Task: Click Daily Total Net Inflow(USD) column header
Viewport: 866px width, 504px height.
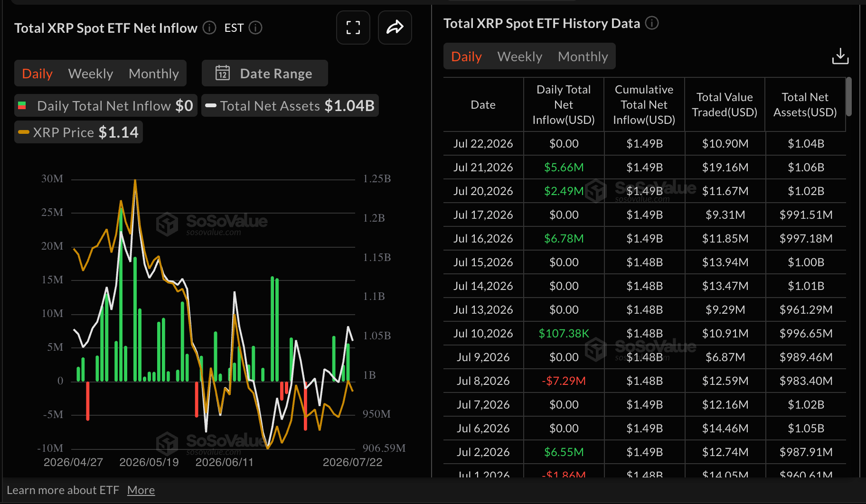Action: point(564,104)
